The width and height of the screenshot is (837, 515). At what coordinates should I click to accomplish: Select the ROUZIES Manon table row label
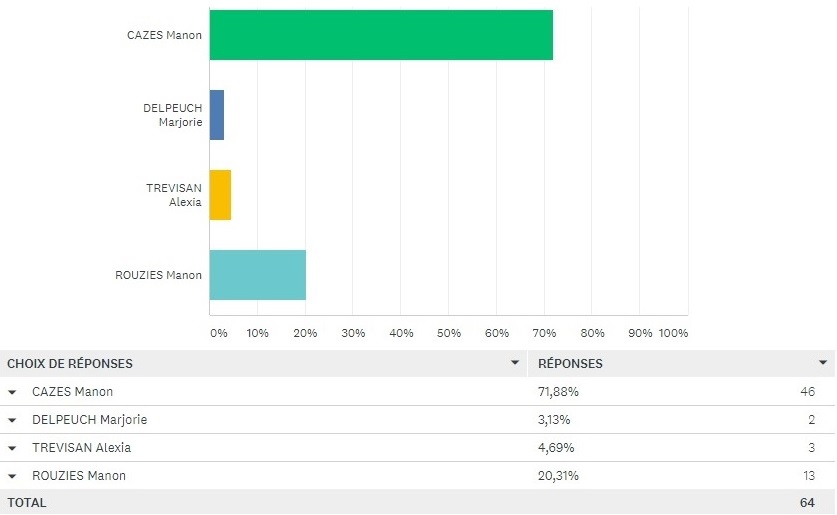[79, 476]
